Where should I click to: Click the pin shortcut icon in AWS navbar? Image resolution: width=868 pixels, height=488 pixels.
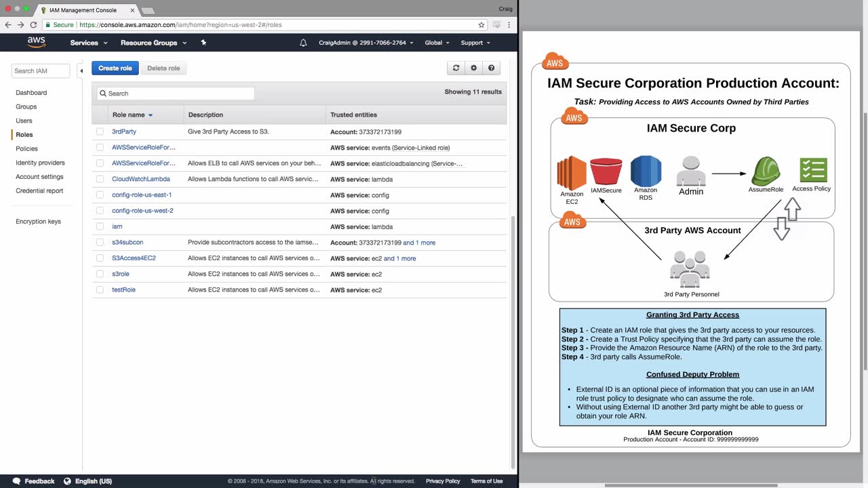pyautogui.click(x=203, y=43)
